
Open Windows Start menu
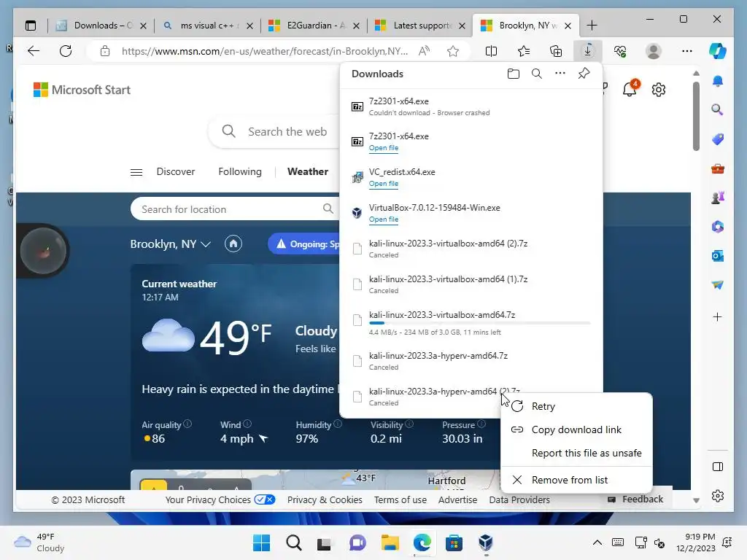(x=261, y=542)
